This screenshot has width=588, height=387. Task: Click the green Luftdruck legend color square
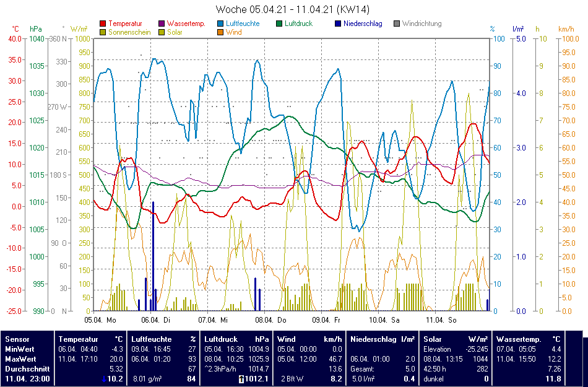(x=279, y=24)
